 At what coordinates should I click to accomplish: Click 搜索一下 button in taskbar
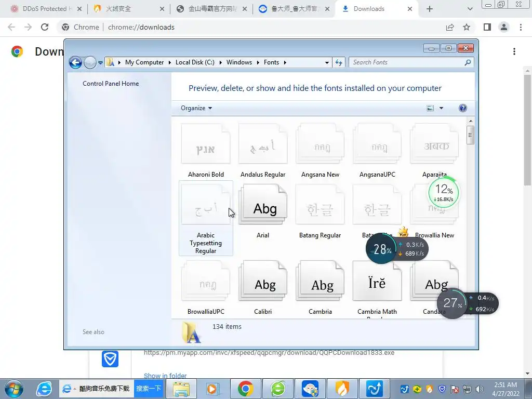[149, 389]
